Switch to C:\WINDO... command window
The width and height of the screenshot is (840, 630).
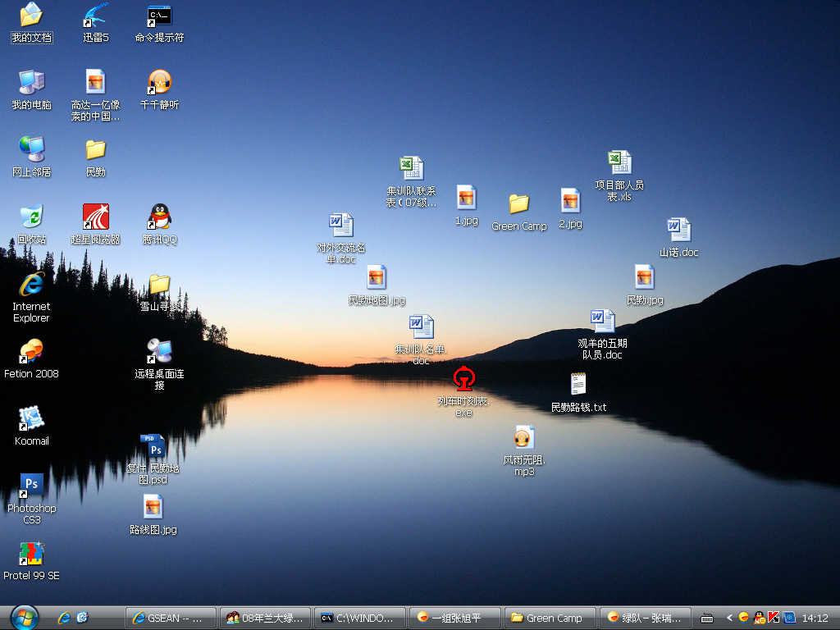tap(361, 618)
